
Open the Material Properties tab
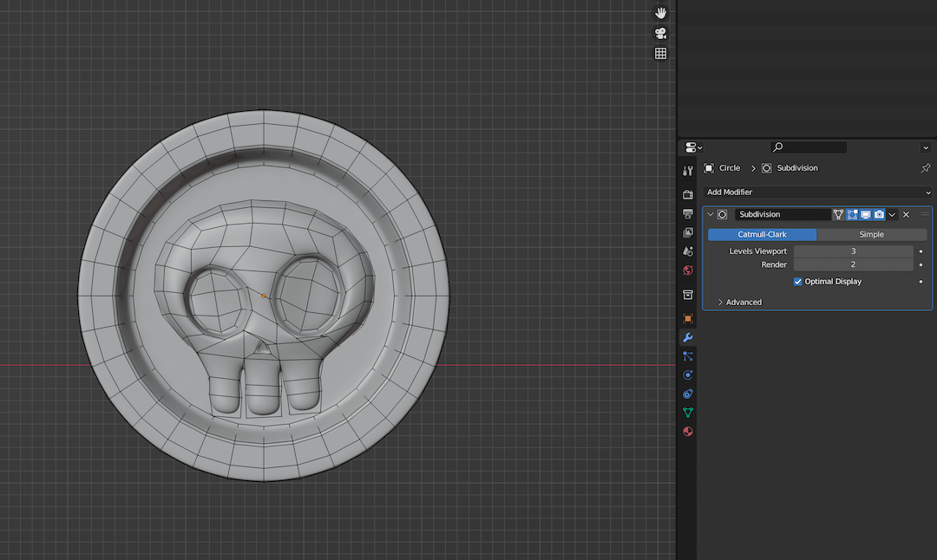coord(687,431)
